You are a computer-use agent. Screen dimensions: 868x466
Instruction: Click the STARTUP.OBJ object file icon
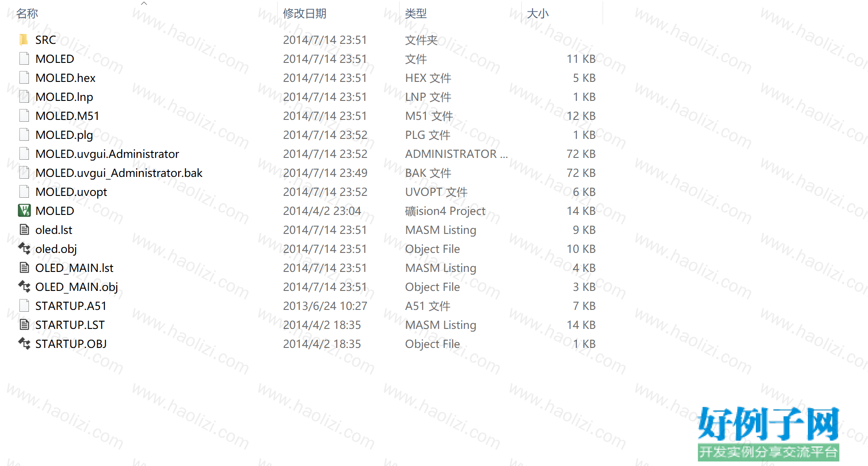click(24, 344)
